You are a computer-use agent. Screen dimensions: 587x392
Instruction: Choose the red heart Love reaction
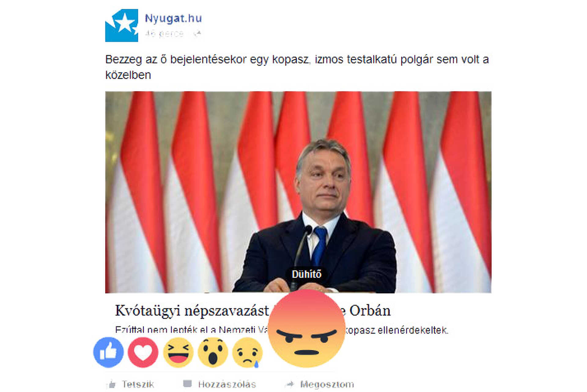[x=143, y=352]
